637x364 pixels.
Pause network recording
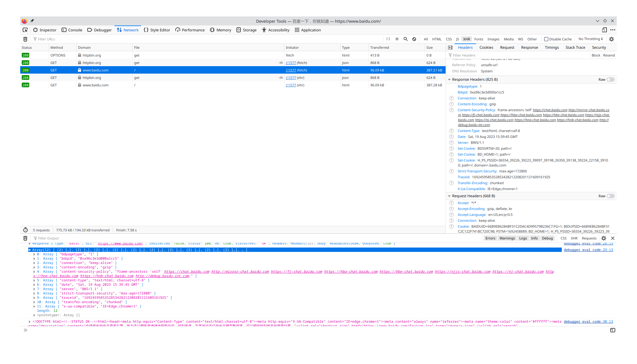388,39
